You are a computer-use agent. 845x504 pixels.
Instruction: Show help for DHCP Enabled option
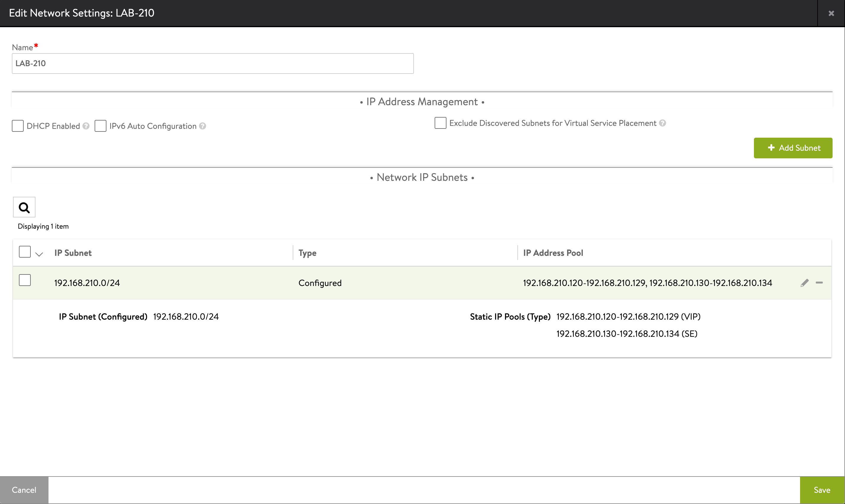click(x=86, y=126)
